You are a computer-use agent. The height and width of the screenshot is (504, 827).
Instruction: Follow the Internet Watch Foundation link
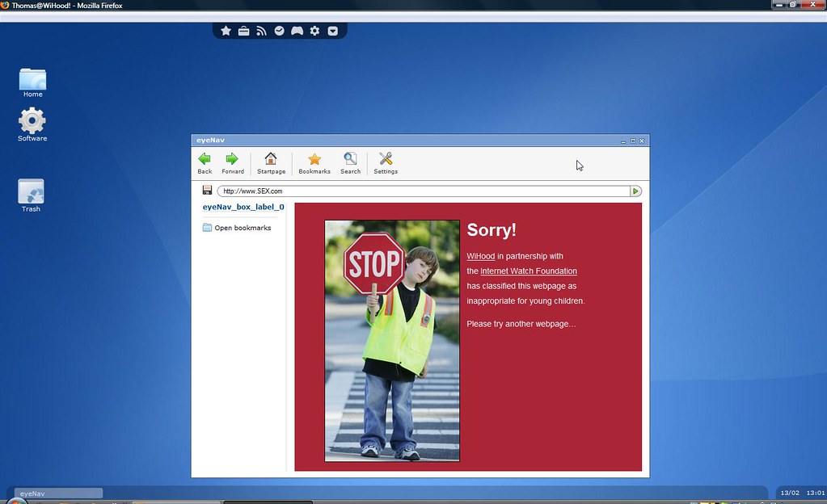click(529, 271)
